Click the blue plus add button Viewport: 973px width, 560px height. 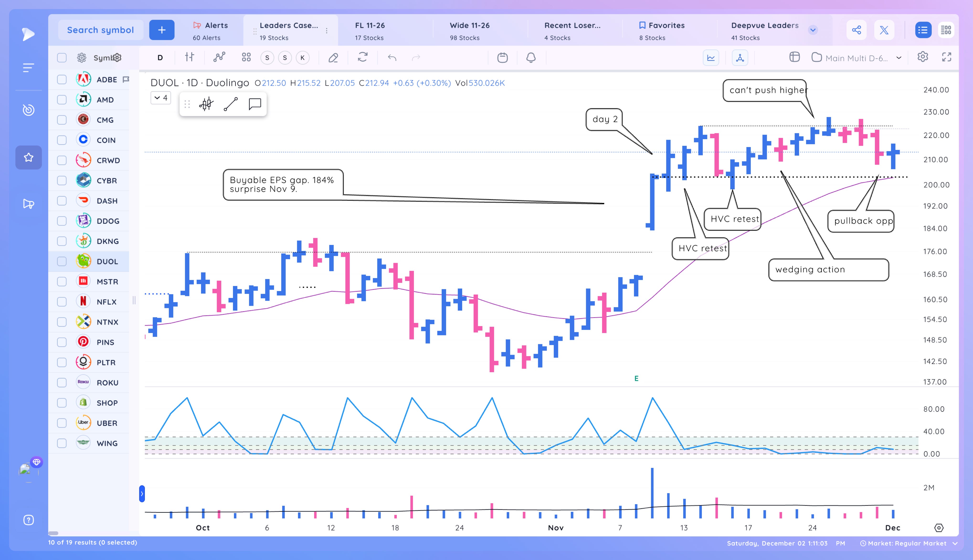coord(162,30)
